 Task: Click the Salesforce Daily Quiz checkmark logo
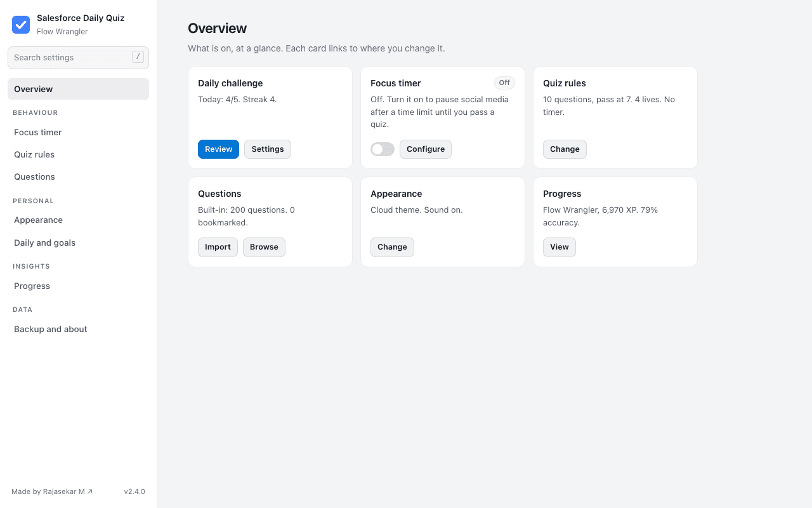[21, 25]
